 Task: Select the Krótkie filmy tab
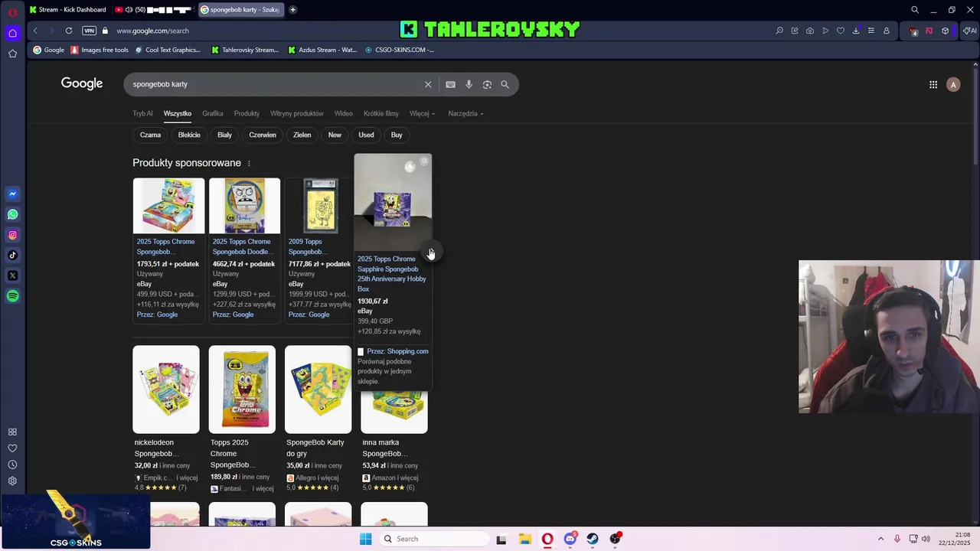tap(381, 113)
